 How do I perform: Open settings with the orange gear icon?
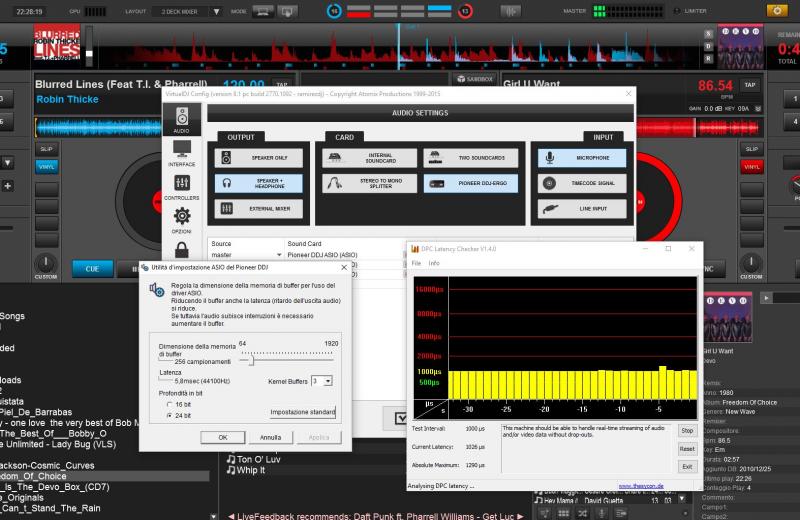pyautogui.click(x=776, y=10)
